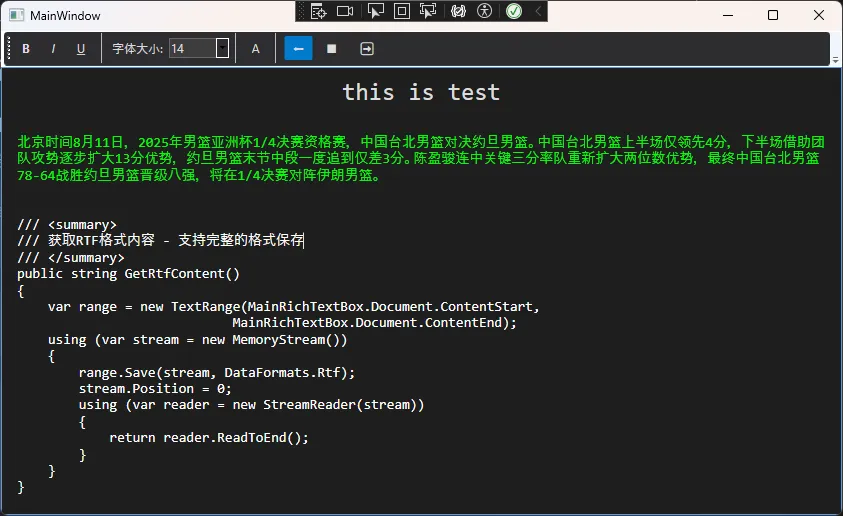Expand the toolbar overflow arrow

click(x=835, y=60)
